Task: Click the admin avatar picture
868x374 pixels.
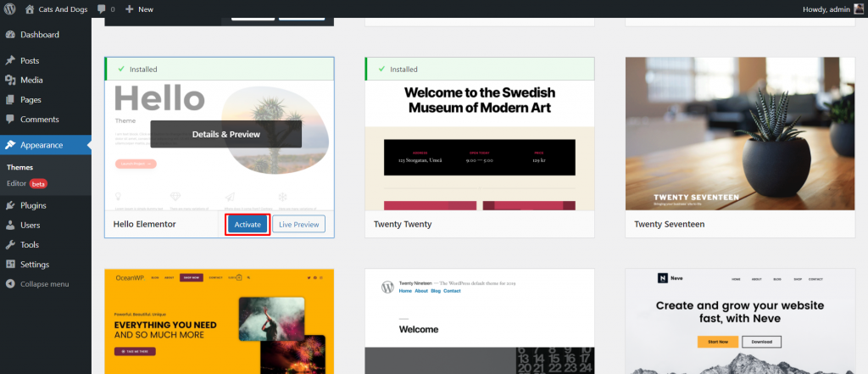Action: pos(858,8)
